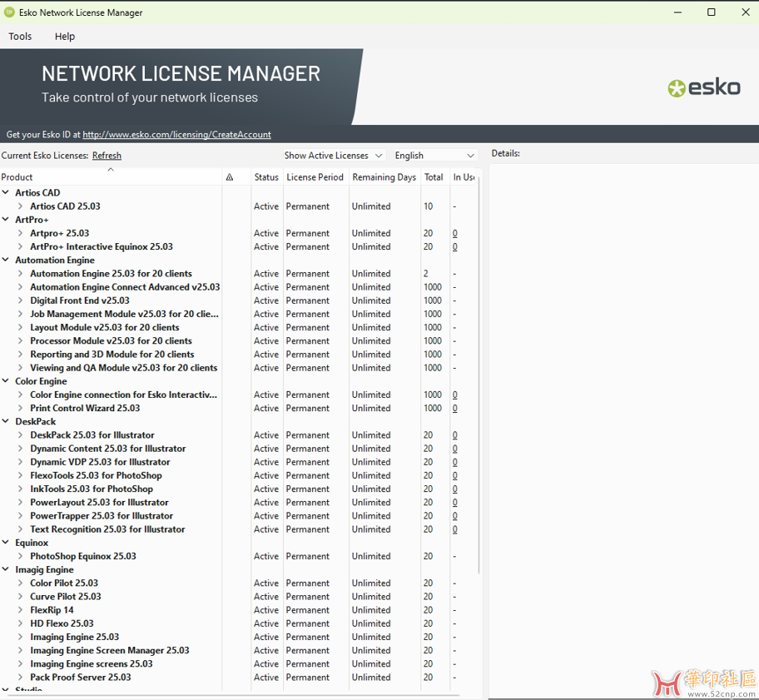Select the Job Management Module v25.03 row
Screen dimensions: 759x700
tap(124, 314)
